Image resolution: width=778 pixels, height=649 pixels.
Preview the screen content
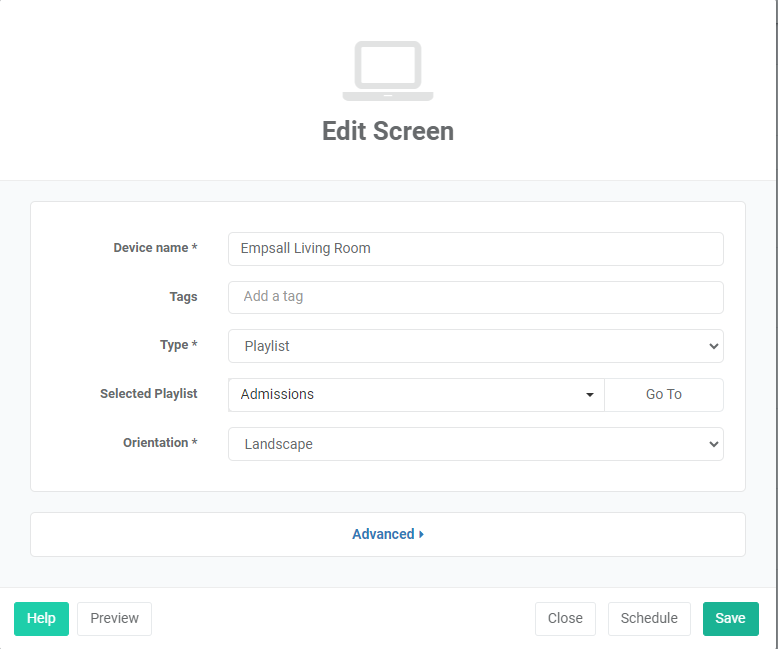[x=114, y=618]
